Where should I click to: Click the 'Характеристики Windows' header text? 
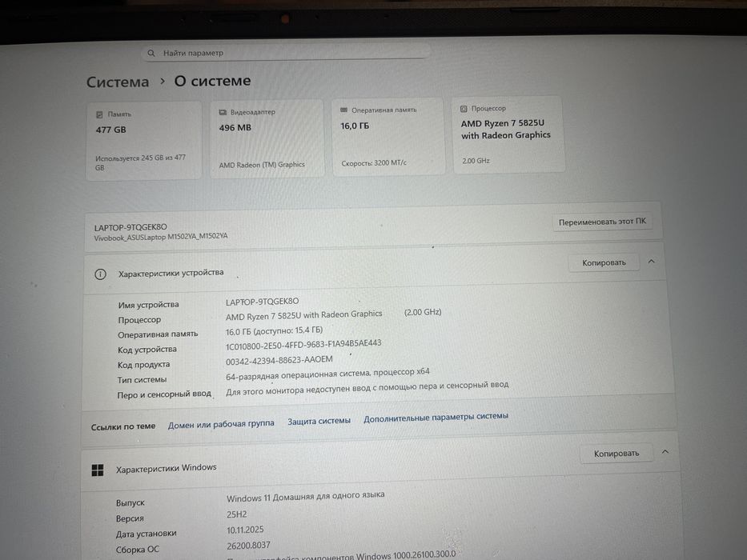167,469
